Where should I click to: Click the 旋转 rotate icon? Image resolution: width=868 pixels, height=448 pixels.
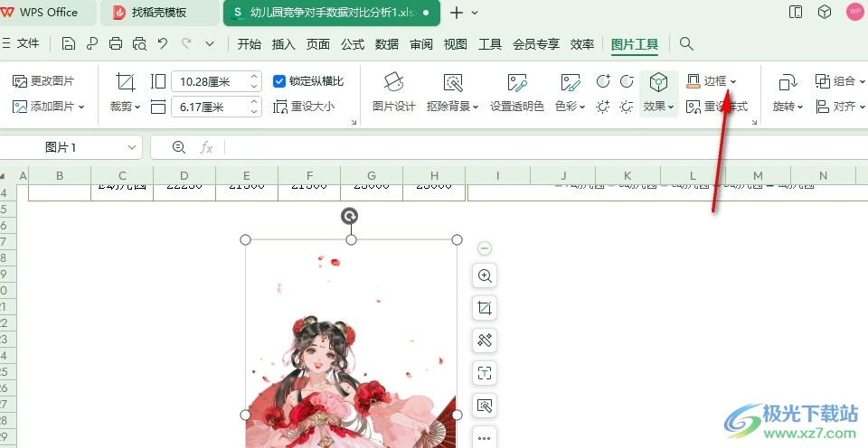click(787, 83)
